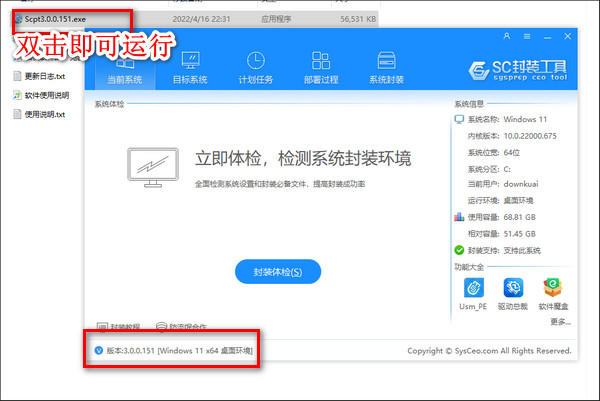Click the 更新日志.txt file icon
The height and width of the screenshot is (401, 600).
[x=17, y=76]
